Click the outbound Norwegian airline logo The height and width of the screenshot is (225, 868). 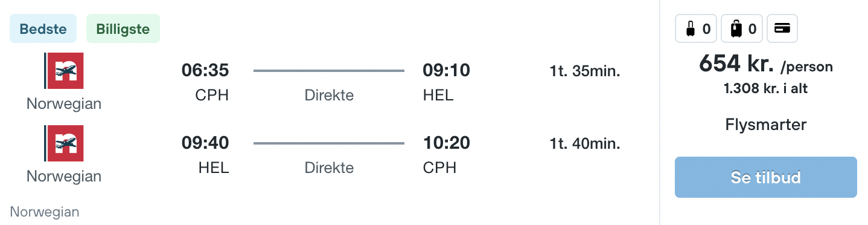64,71
